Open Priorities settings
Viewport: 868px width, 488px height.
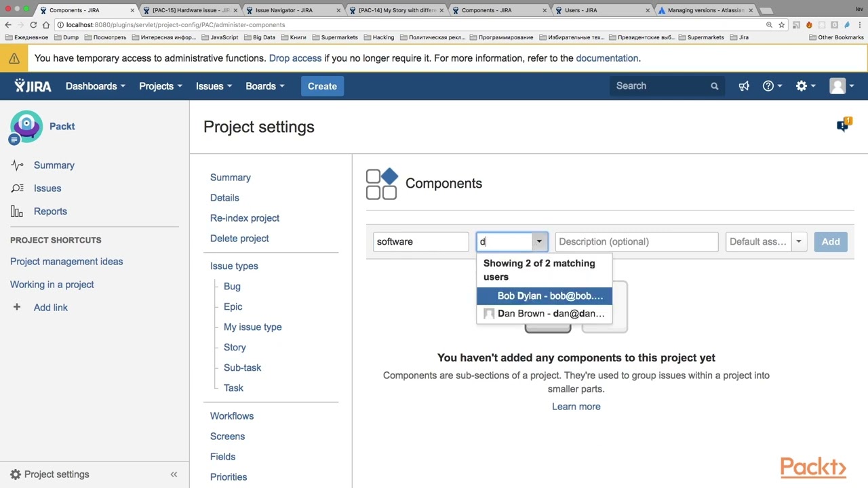(229, 477)
